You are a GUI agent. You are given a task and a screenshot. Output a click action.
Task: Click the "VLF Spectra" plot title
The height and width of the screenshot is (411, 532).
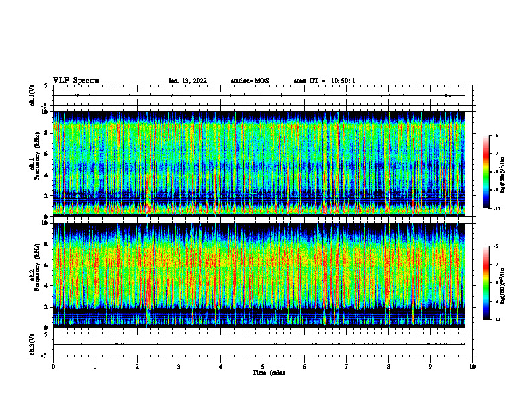(x=76, y=81)
